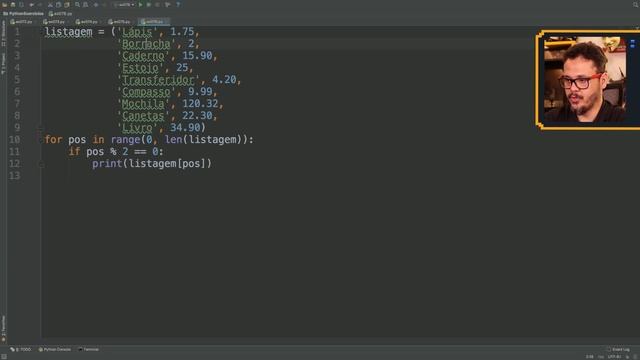Click the Cut scissors icon
The image size is (640, 360).
50,5
